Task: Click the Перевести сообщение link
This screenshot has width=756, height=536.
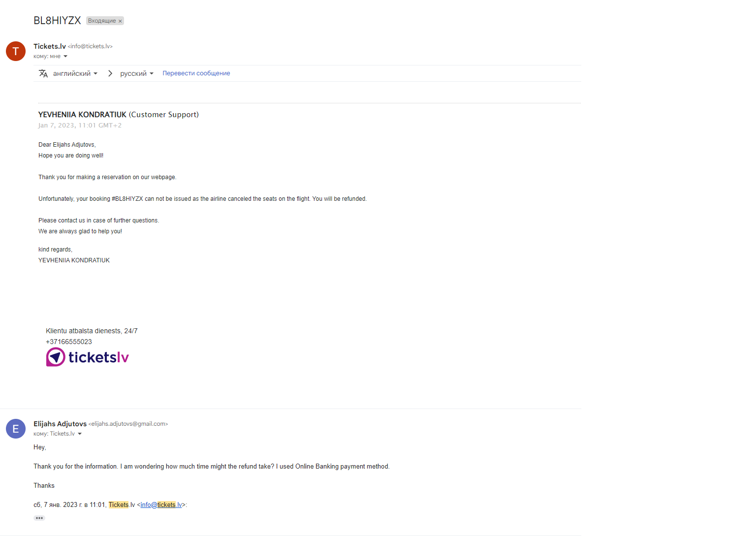Action: (196, 73)
